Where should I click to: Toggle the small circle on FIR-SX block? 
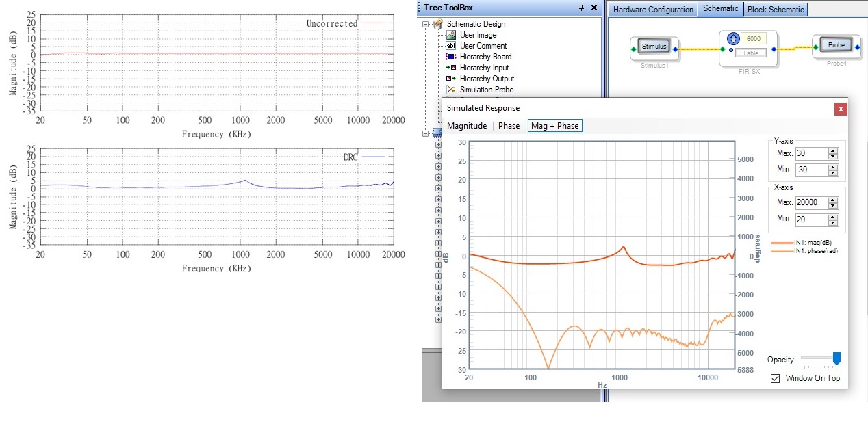click(731, 50)
